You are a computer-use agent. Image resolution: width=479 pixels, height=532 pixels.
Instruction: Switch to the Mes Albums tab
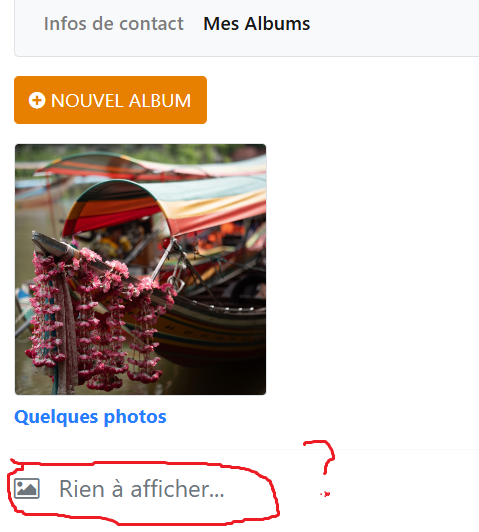pyautogui.click(x=256, y=24)
